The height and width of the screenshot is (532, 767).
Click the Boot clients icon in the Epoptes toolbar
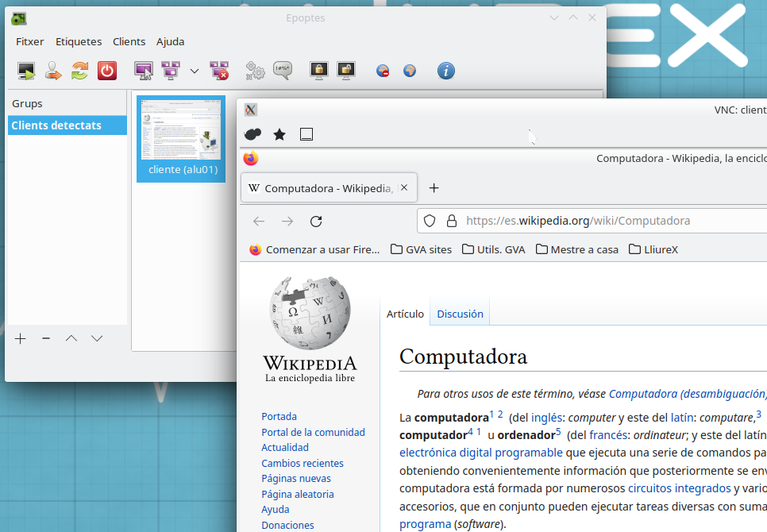(27, 71)
